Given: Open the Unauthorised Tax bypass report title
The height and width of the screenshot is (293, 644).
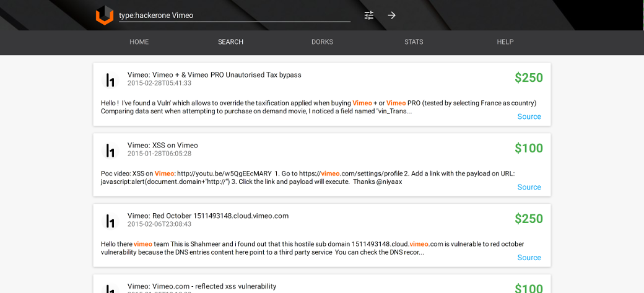Looking at the screenshot, I should [214, 75].
